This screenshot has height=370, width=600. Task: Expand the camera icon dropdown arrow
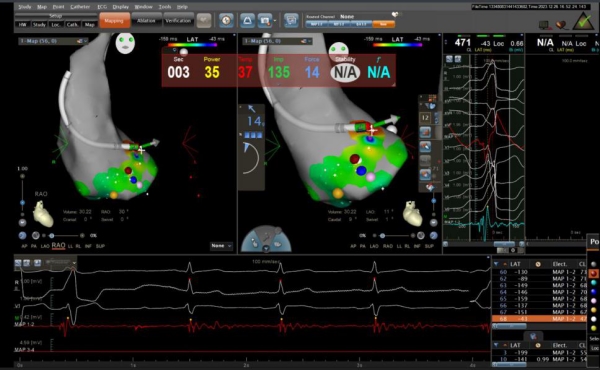[275, 21]
